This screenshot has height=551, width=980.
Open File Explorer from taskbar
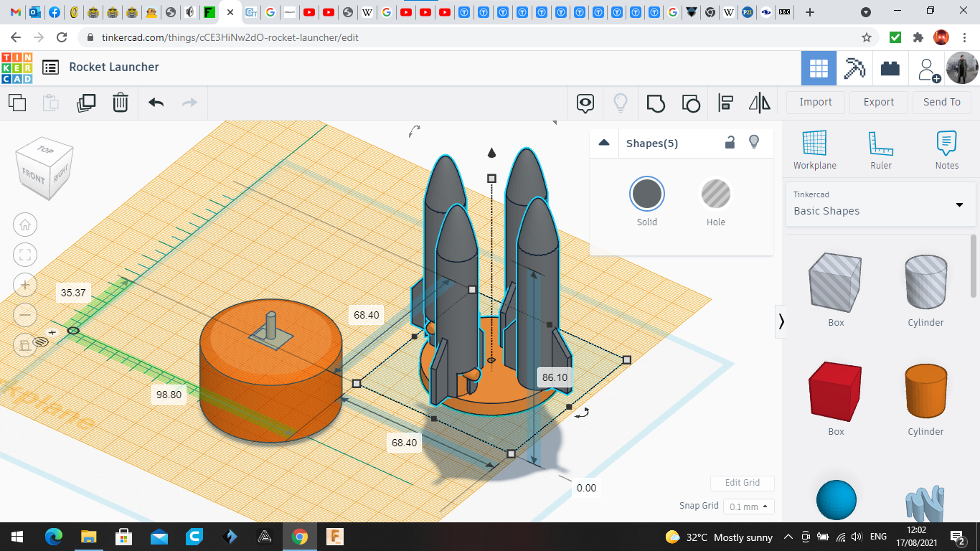88,537
